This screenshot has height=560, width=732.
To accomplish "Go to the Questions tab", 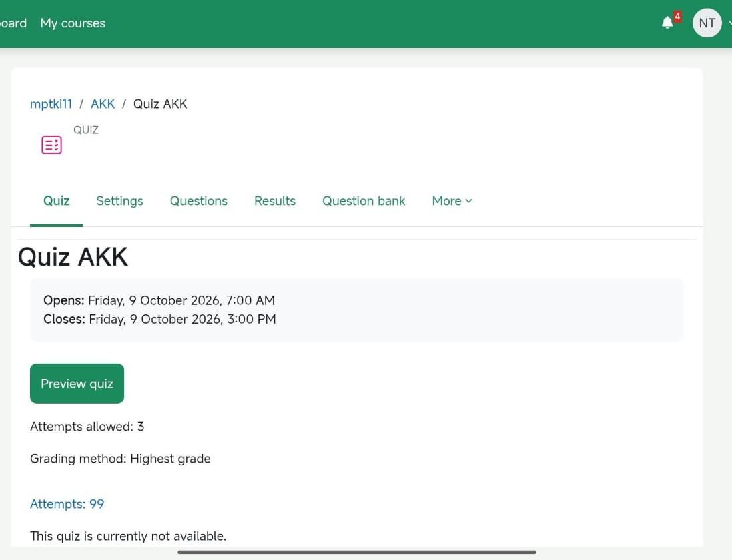I will coord(198,201).
